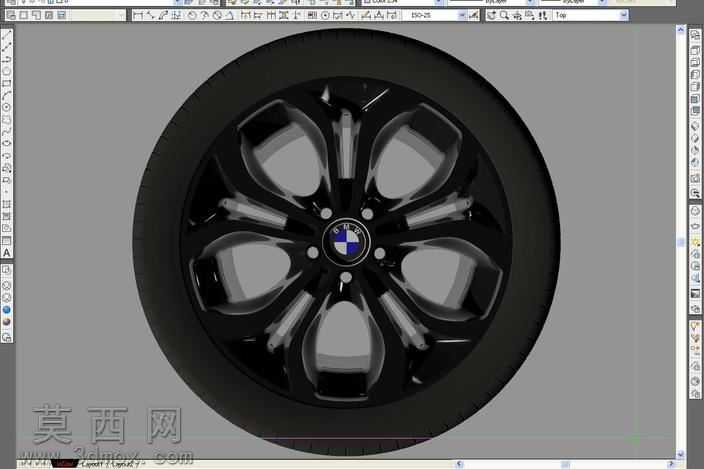Image resolution: width=704 pixels, height=469 pixels.
Task: Select the Ellipse draw tool
Action: point(7,143)
